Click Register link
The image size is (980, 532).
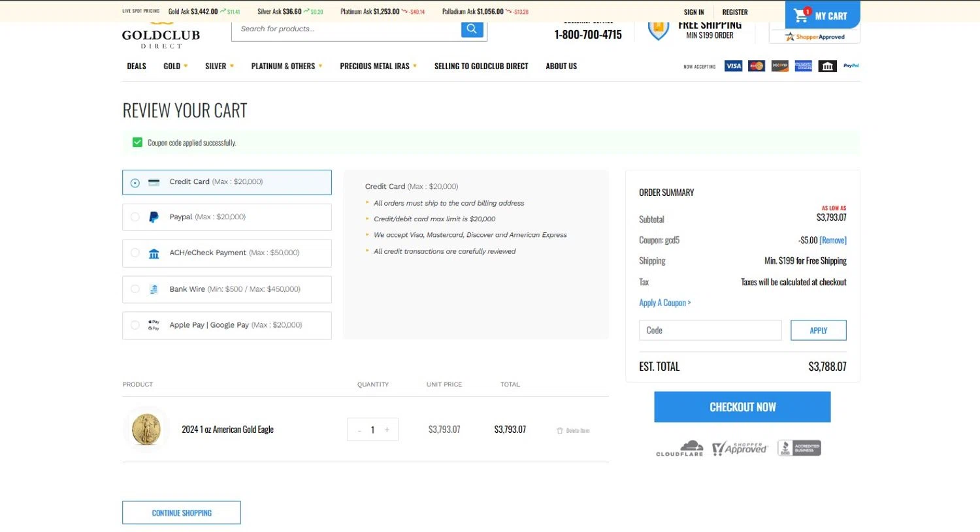[735, 12]
